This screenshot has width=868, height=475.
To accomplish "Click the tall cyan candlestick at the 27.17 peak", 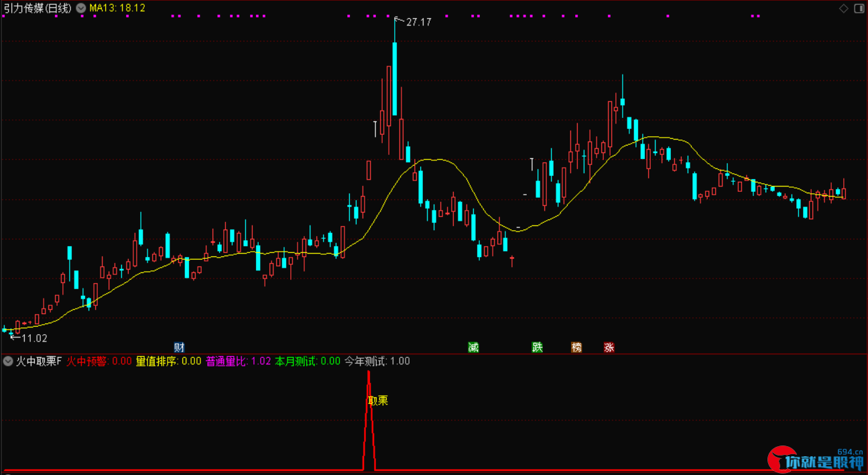I will pos(395,79).
